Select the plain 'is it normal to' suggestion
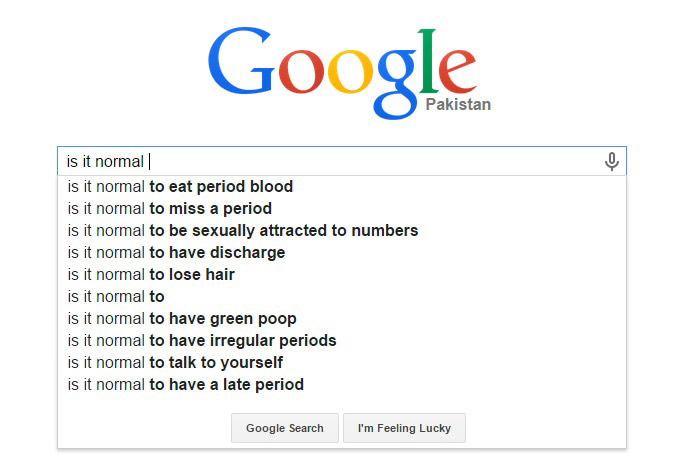The height and width of the screenshot is (475, 700). point(342,296)
